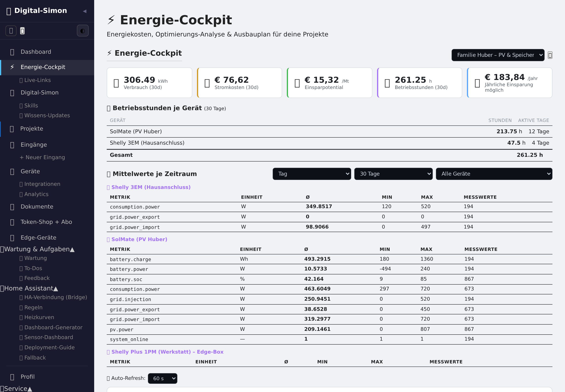Click the battery.charge metric name
The width and height of the screenshot is (565, 392).
coord(130,259)
